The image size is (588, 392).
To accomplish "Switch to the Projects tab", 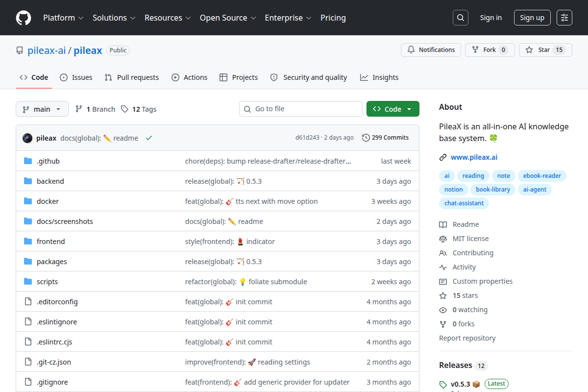I will (239, 77).
